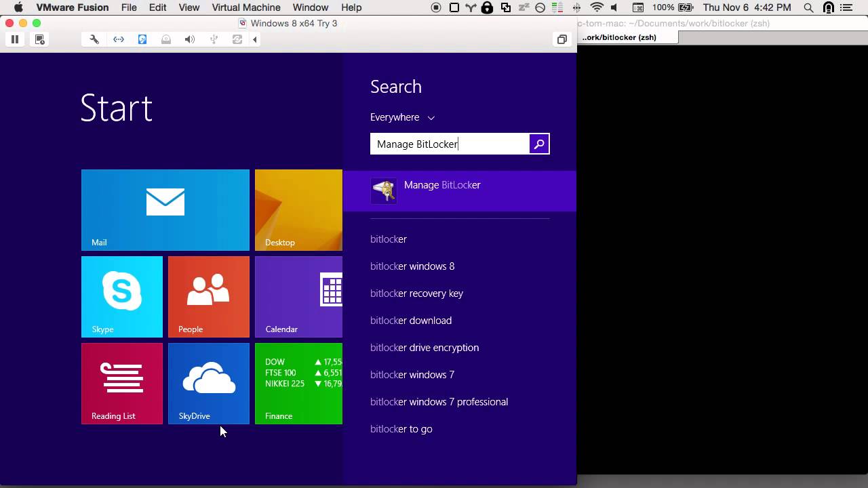Click the keyboard viewer menu bar icon
The height and width of the screenshot is (488, 868).
point(638,7)
